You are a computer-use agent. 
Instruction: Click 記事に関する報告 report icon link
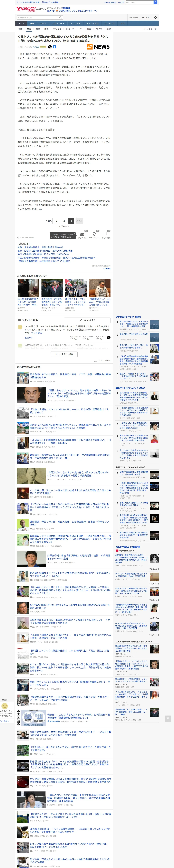coord(26,238)
